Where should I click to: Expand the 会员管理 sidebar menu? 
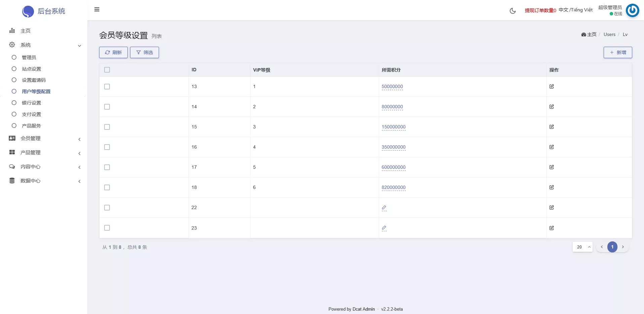[30, 139]
